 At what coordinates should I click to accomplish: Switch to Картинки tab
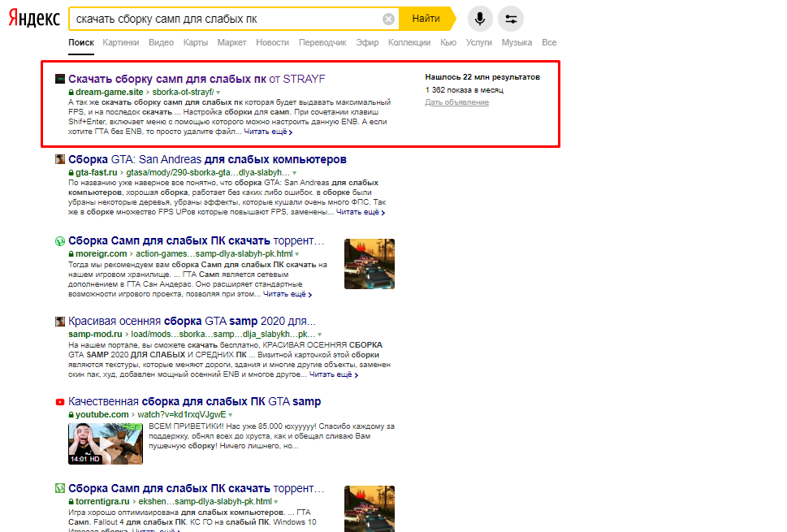[120, 43]
